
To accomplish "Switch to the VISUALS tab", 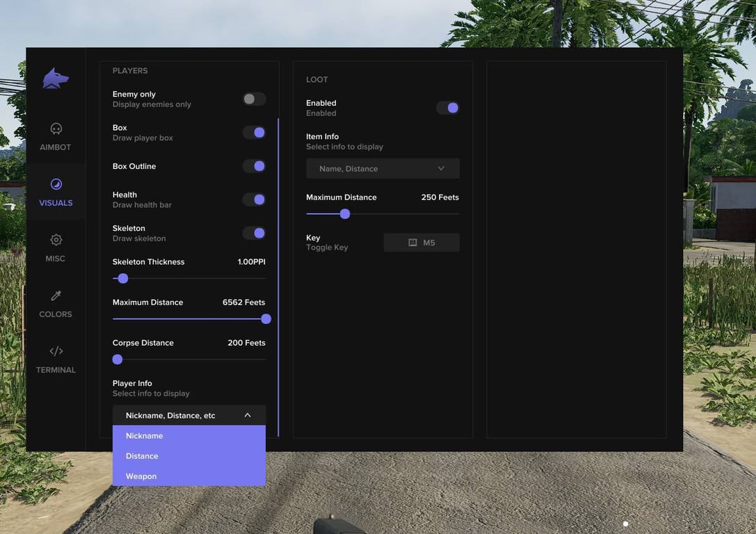I will pyautogui.click(x=56, y=192).
